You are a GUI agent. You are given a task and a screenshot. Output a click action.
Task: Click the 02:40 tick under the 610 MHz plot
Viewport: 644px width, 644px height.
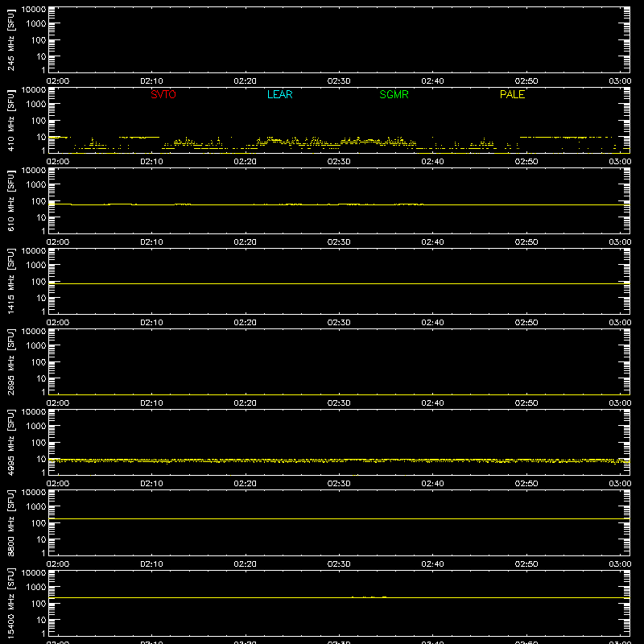(x=432, y=242)
